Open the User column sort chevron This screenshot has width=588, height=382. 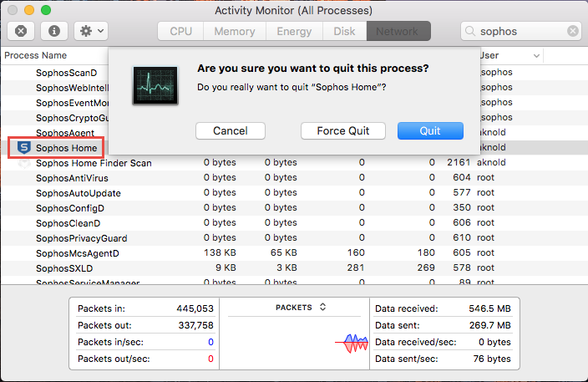click(x=536, y=56)
